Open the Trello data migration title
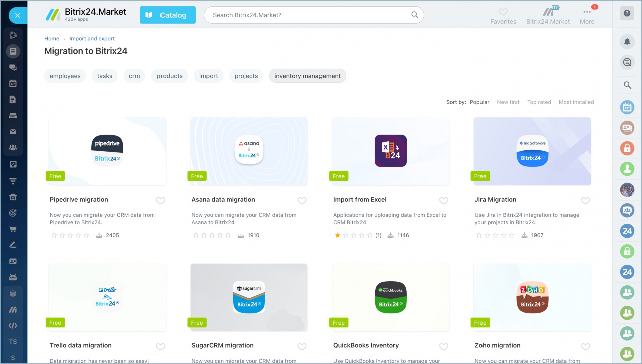The width and height of the screenshot is (642, 364). [82, 345]
